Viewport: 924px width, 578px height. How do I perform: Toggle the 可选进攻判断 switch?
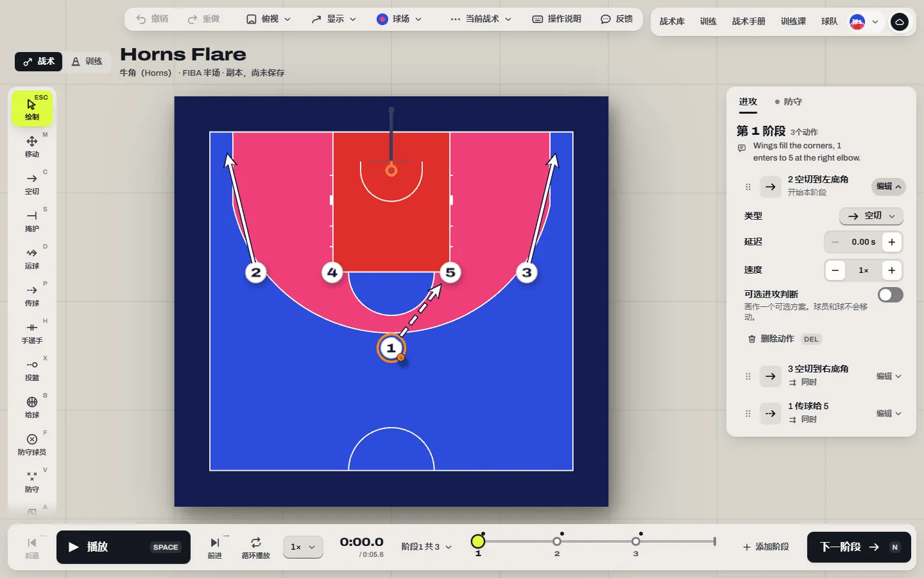891,295
